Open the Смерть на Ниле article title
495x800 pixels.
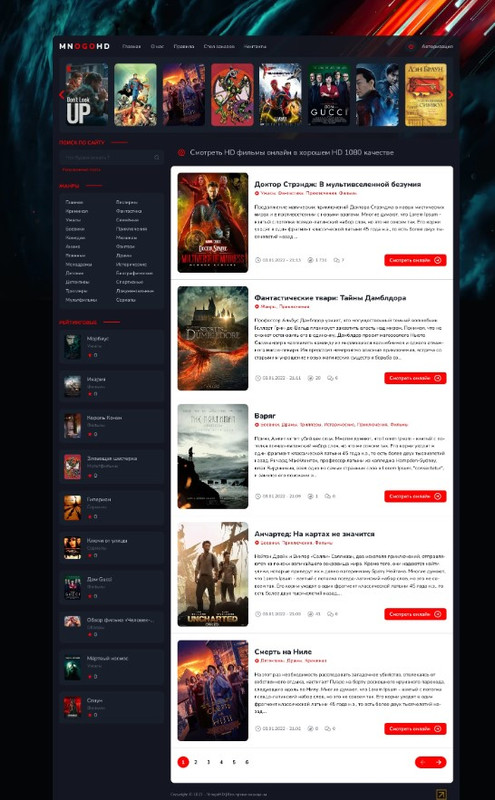283,652
